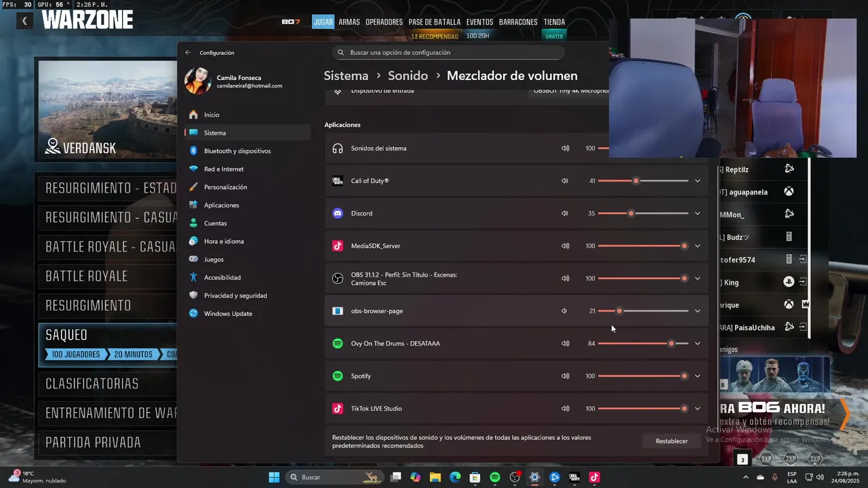Mute MediaSDK_Server speaker icon
The width and height of the screenshot is (868, 488).
(x=565, y=246)
